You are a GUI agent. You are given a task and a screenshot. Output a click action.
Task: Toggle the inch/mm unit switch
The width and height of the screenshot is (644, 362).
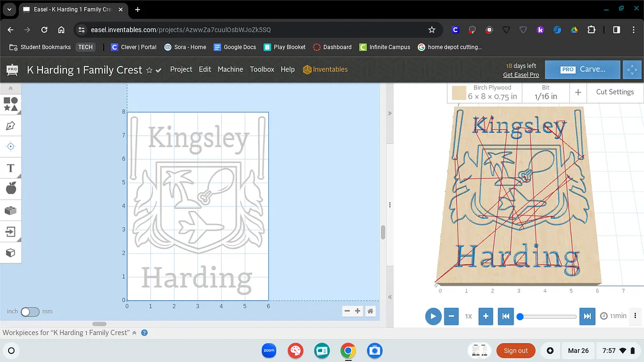click(x=30, y=312)
